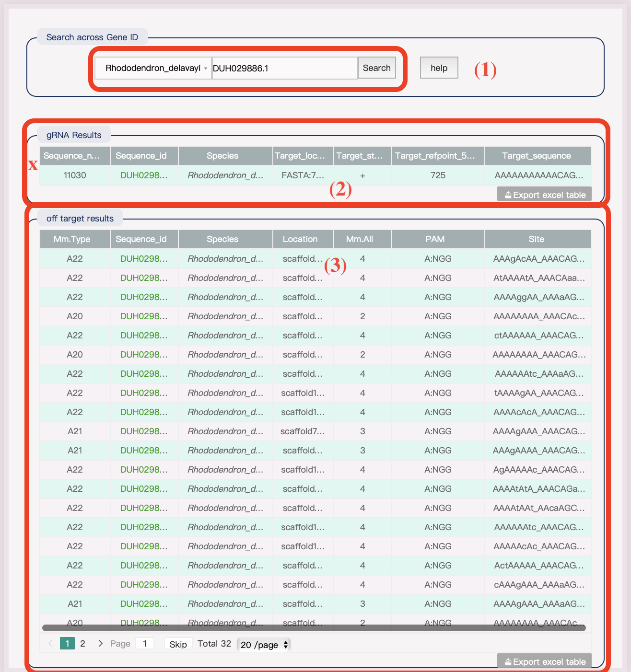Screen dimensions: 631x672
Task: Open the Rhododendron_delavayi species dropdown
Action: (x=153, y=68)
